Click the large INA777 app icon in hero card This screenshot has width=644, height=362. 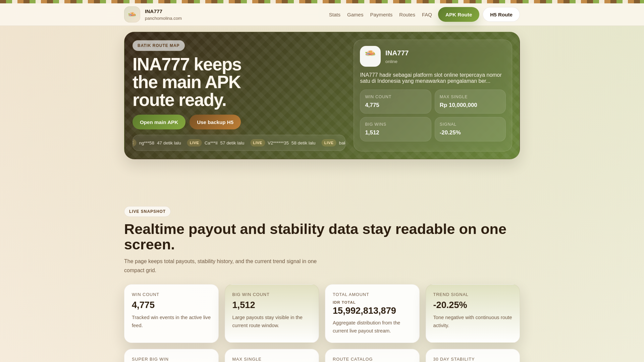click(x=370, y=56)
